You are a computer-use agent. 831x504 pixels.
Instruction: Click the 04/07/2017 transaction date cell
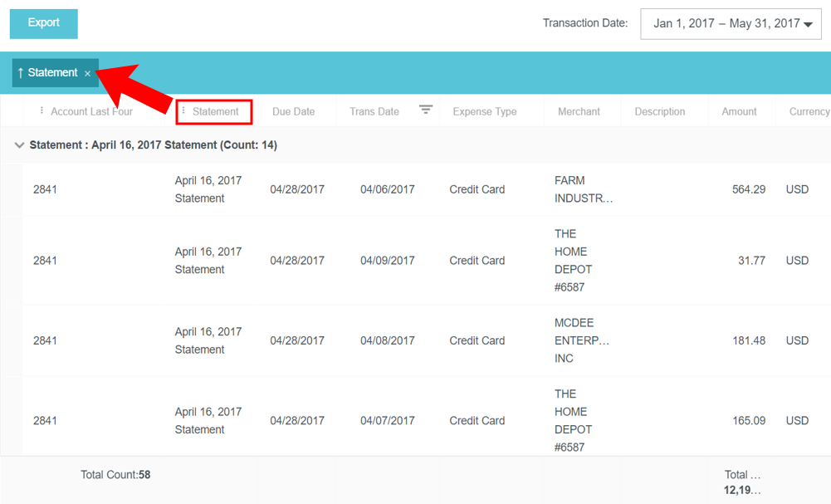pyautogui.click(x=387, y=421)
